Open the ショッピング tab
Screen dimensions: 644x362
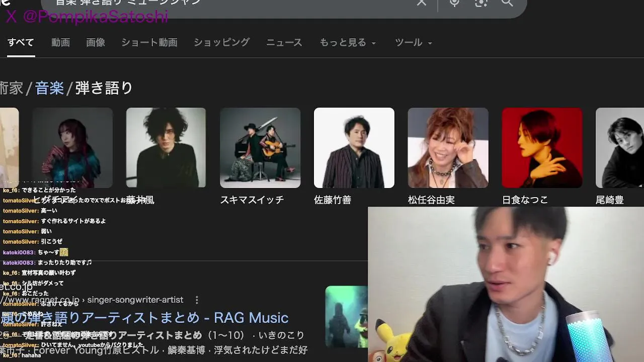(x=222, y=42)
